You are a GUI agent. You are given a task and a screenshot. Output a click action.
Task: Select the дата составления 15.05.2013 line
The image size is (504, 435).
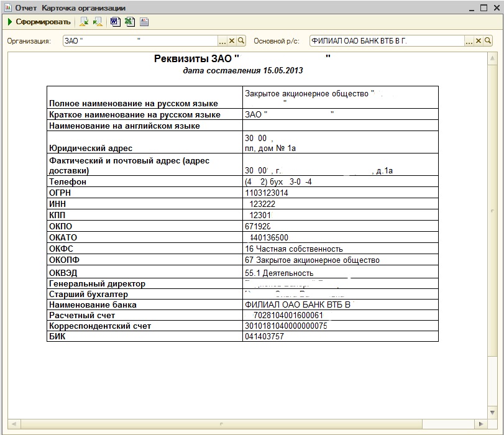pos(243,70)
